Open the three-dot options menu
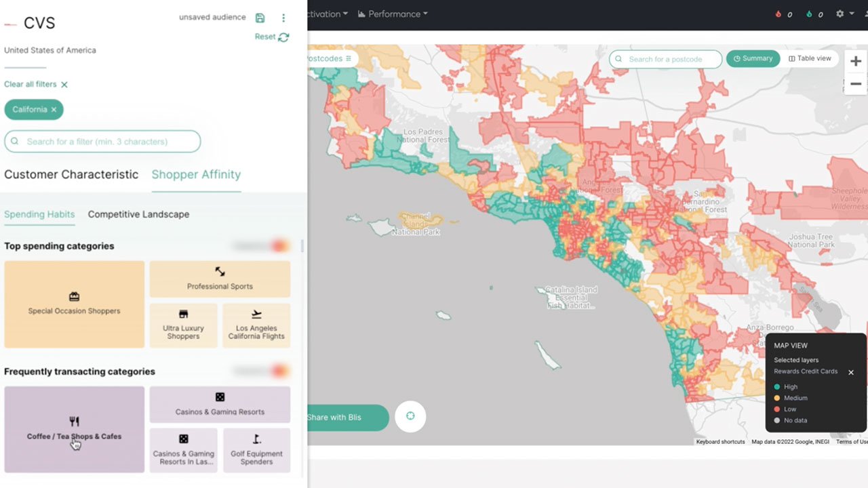Screen dimensions: 868x488 click(x=283, y=18)
